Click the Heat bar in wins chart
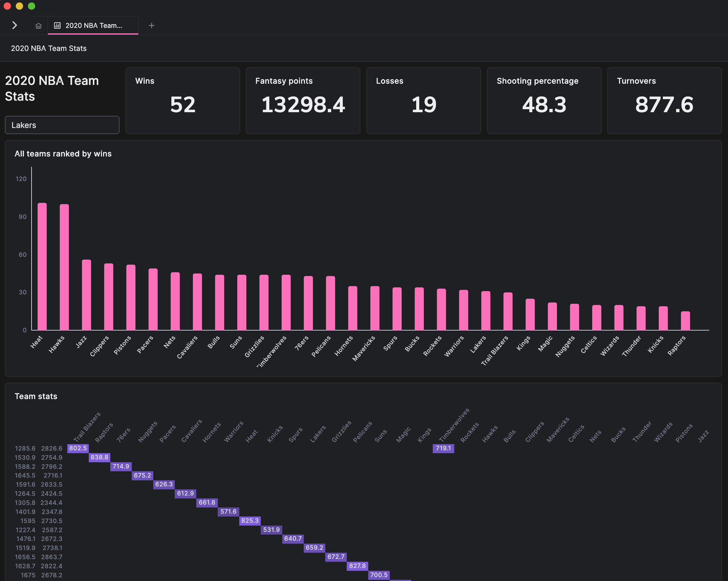The image size is (728, 581). pos(42,266)
